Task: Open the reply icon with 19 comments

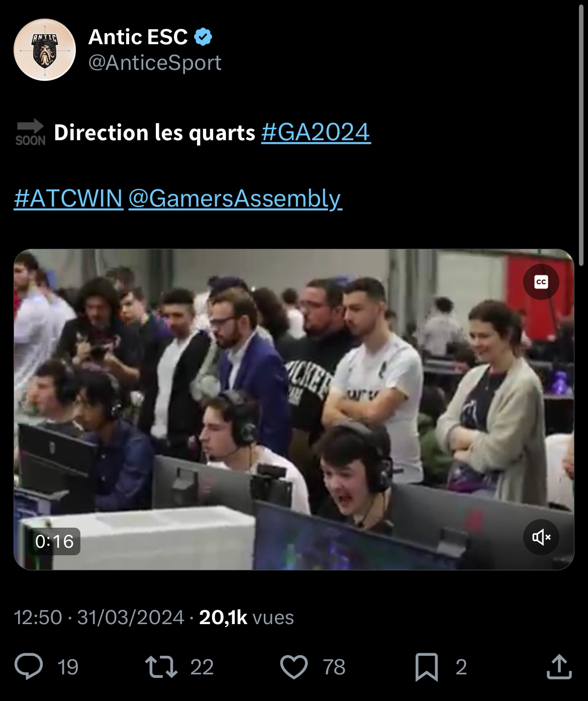Action: pyautogui.click(x=29, y=667)
